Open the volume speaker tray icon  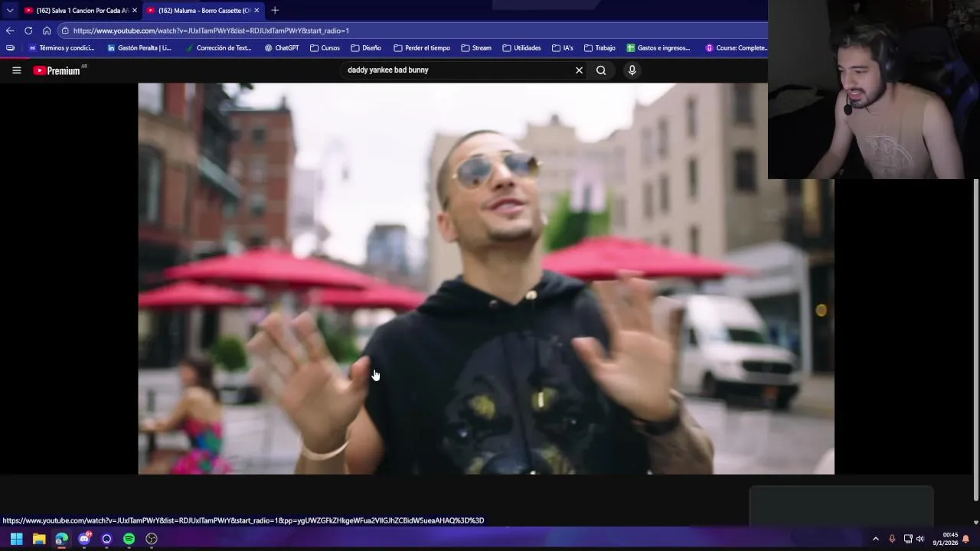click(x=920, y=539)
